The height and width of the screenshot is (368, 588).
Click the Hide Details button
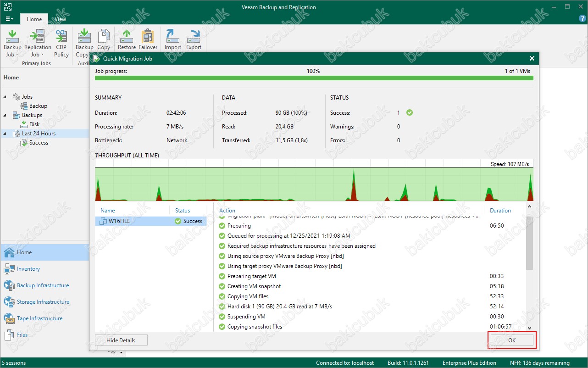click(121, 340)
